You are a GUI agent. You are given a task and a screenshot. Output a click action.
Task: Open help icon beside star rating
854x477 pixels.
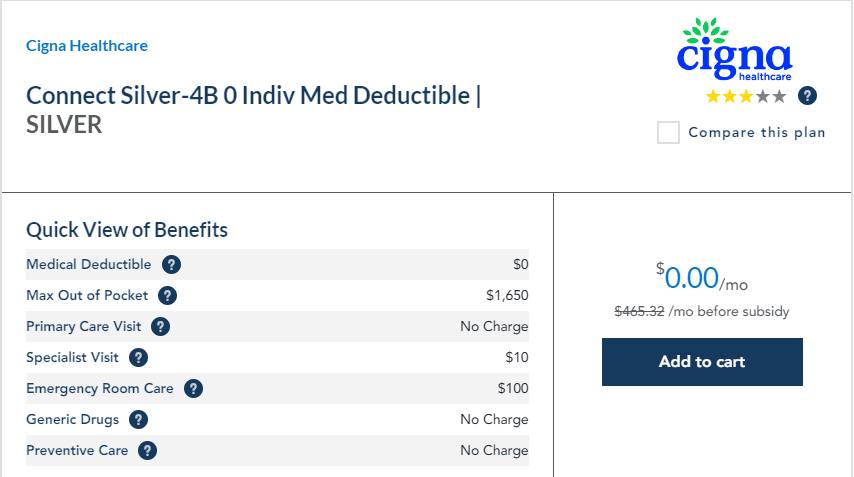[808, 96]
